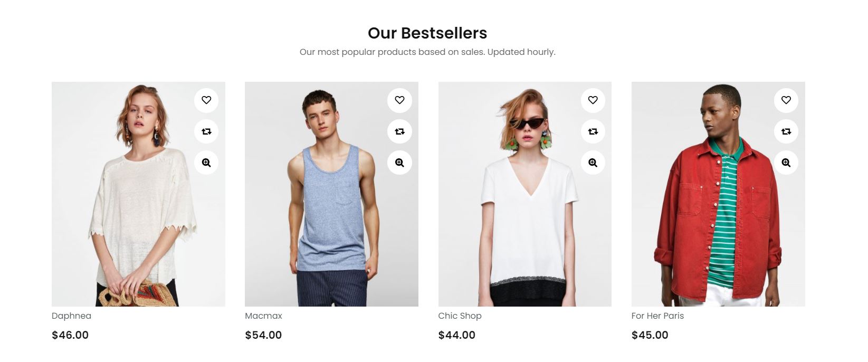This screenshot has width=868, height=362.
Task: Wishlist the Chic Shop white tee
Action: coord(593,100)
